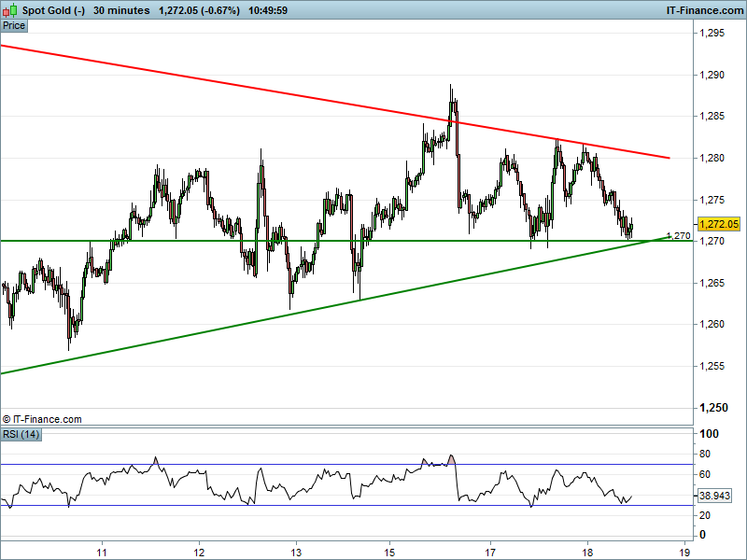Click the RSI (14) indicator label
The height and width of the screenshot is (560, 747).
coord(21,434)
